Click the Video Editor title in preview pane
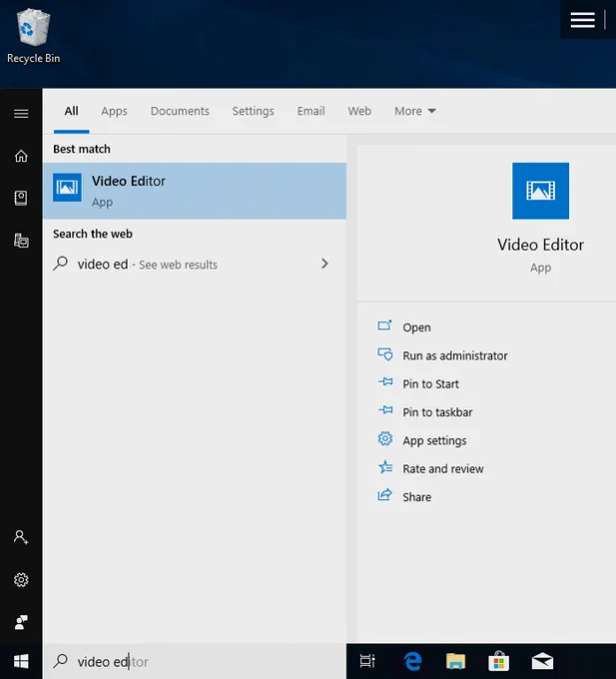The height and width of the screenshot is (679, 616). pos(540,245)
